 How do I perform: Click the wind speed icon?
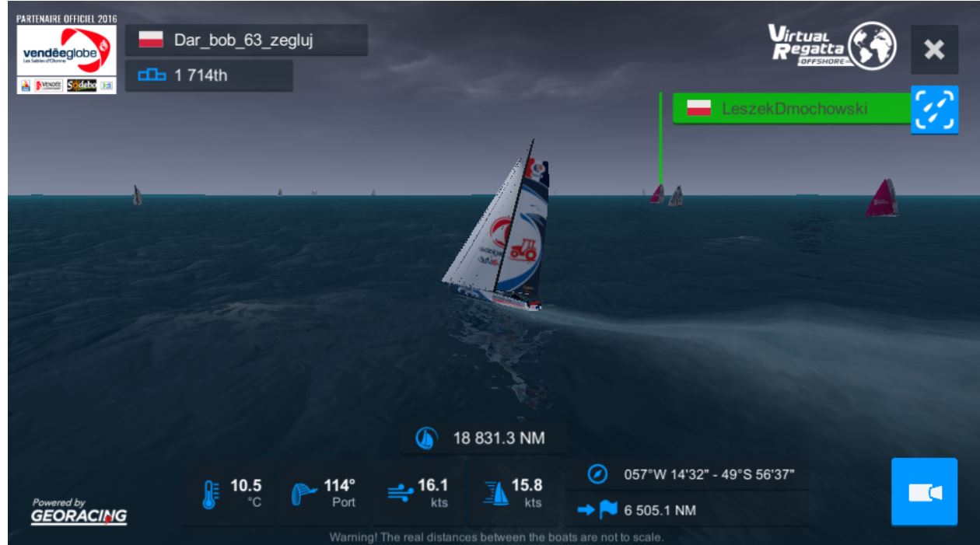pyautogui.click(x=400, y=491)
